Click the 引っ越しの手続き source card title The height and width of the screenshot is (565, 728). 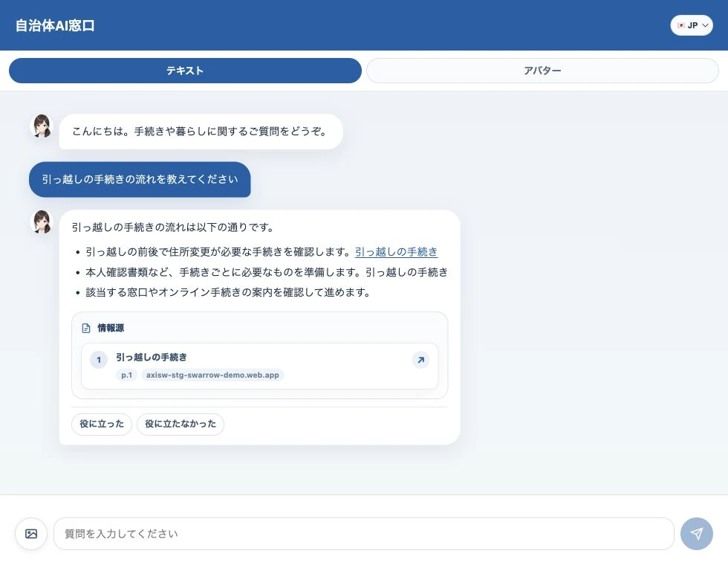pos(152,357)
